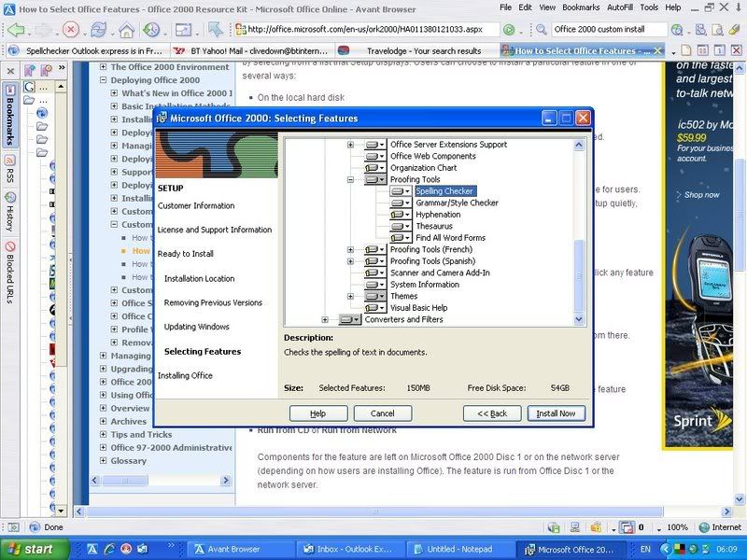Viewport: 747px width, 560px height.
Task: Expand Proofing Tools (Spanish) node
Action: 351,261
